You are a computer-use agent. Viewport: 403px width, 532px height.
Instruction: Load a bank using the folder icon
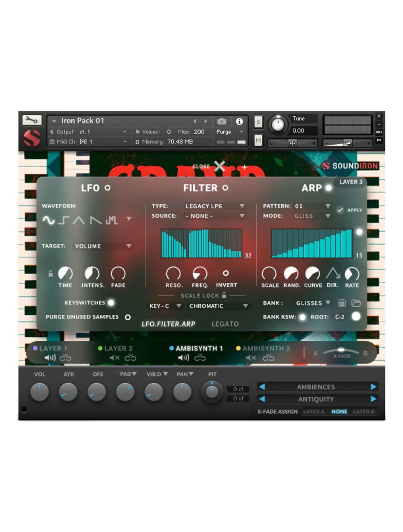(x=356, y=303)
